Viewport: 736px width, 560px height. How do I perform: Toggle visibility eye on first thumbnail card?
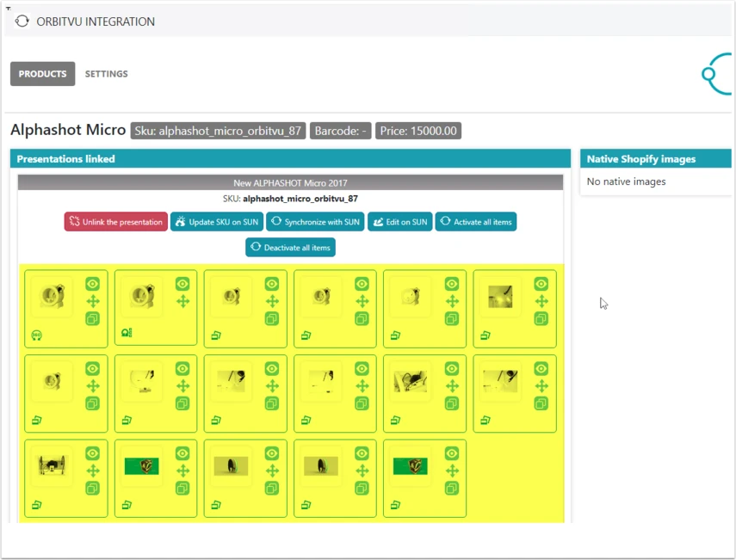(92, 284)
